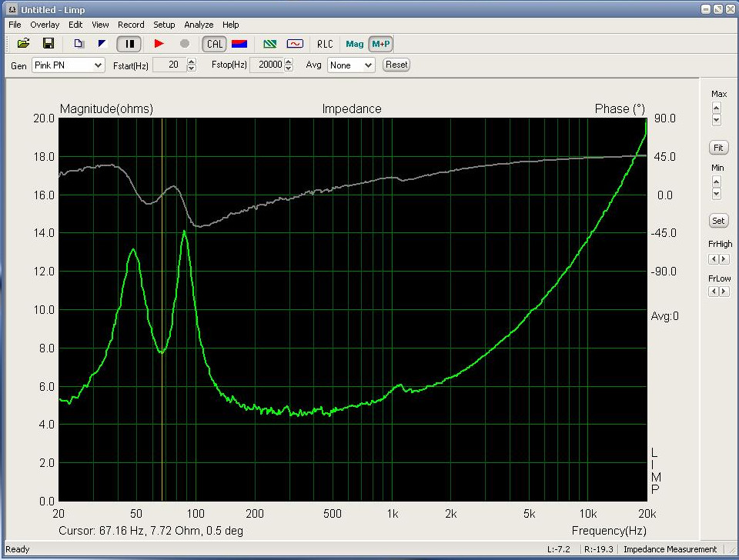Image resolution: width=739 pixels, height=560 pixels.
Task: Raise the Min scale with up arrow
Action: click(x=717, y=182)
